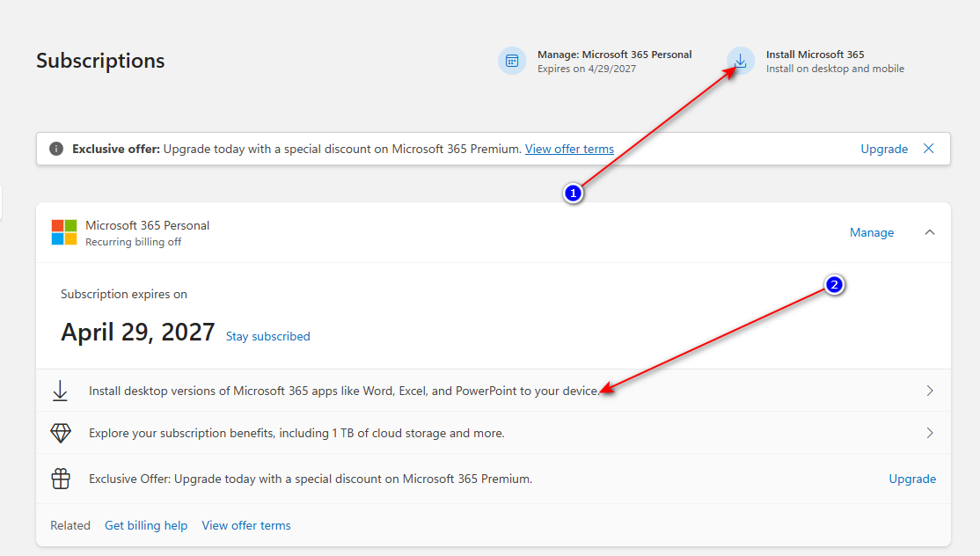Image resolution: width=980 pixels, height=556 pixels.
Task: Click the 'April 29, 2027' date
Action: tap(138, 332)
